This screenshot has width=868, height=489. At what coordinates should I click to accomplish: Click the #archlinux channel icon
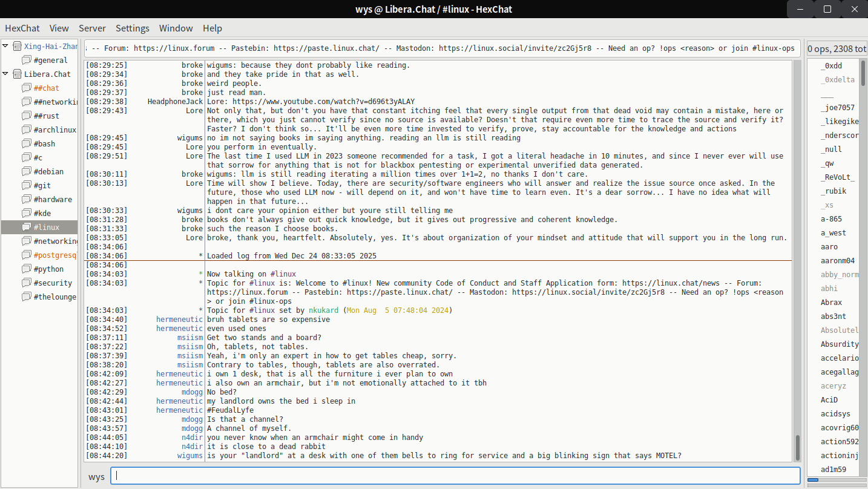point(27,130)
